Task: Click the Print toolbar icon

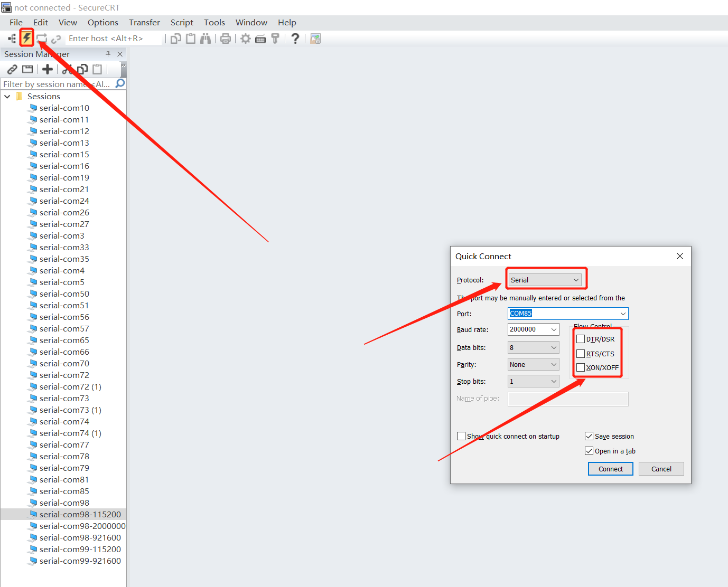Action: pyautogui.click(x=226, y=39)
